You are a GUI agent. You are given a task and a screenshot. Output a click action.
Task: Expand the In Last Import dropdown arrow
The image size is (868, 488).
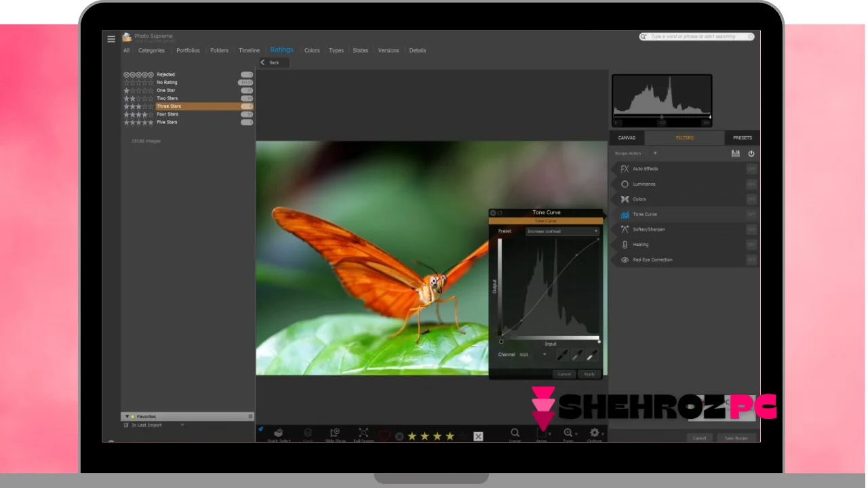click(182, 425)
